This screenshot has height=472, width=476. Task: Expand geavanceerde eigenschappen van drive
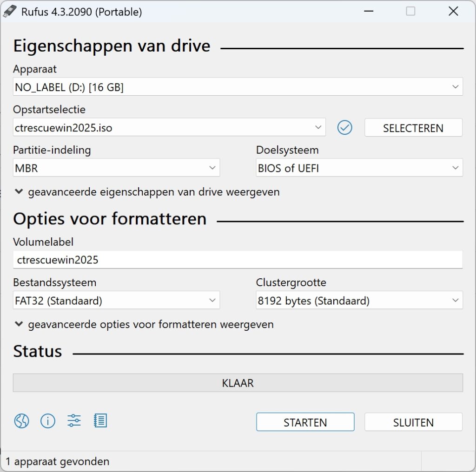point(147,192)
